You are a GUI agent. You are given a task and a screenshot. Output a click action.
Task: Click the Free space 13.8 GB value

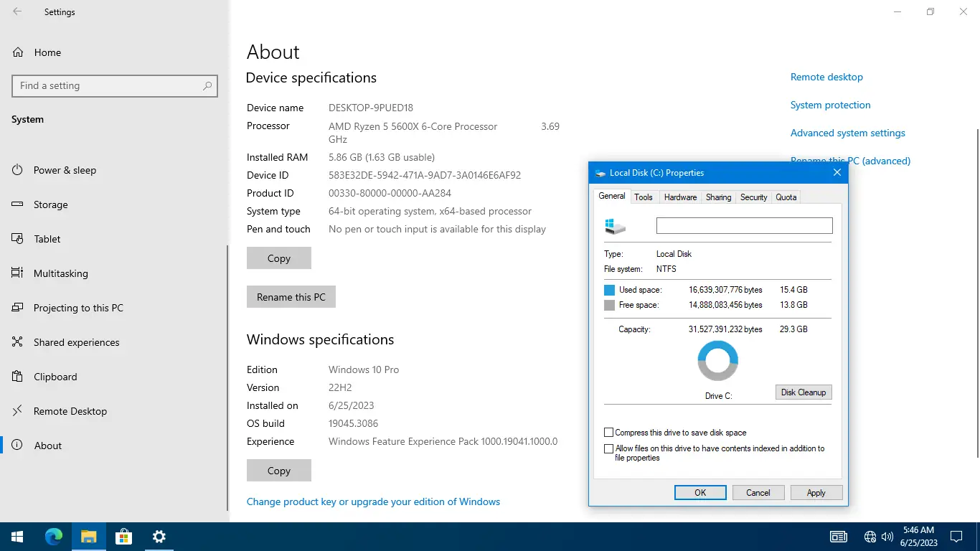[793, 305]
